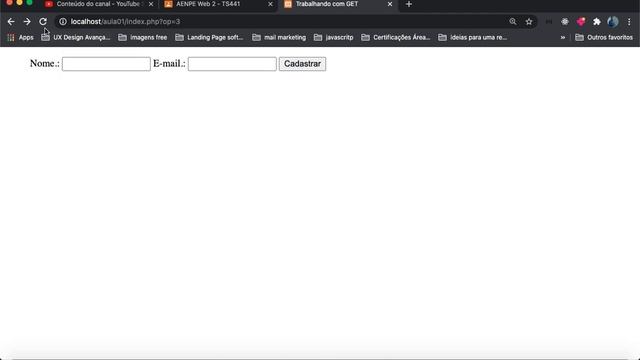Open a new browser tab
640x360 pixels.
409,4
